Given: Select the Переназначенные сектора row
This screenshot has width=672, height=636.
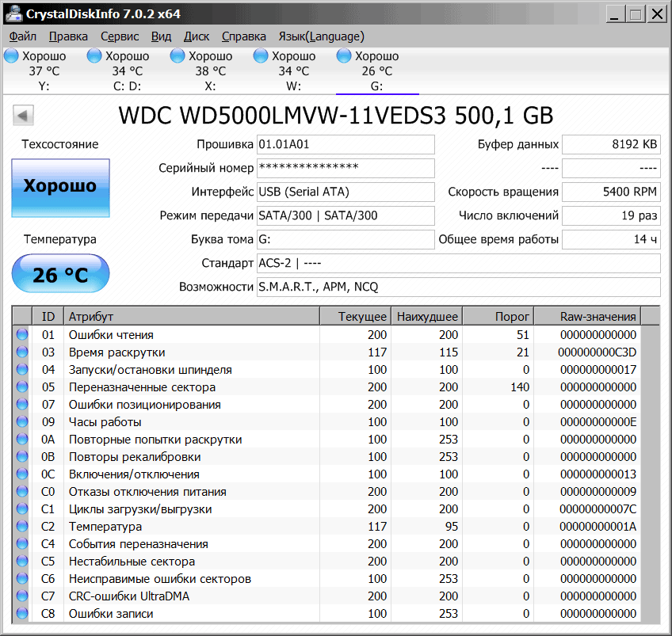Looking at the screenshot, I should pos(142,387).
